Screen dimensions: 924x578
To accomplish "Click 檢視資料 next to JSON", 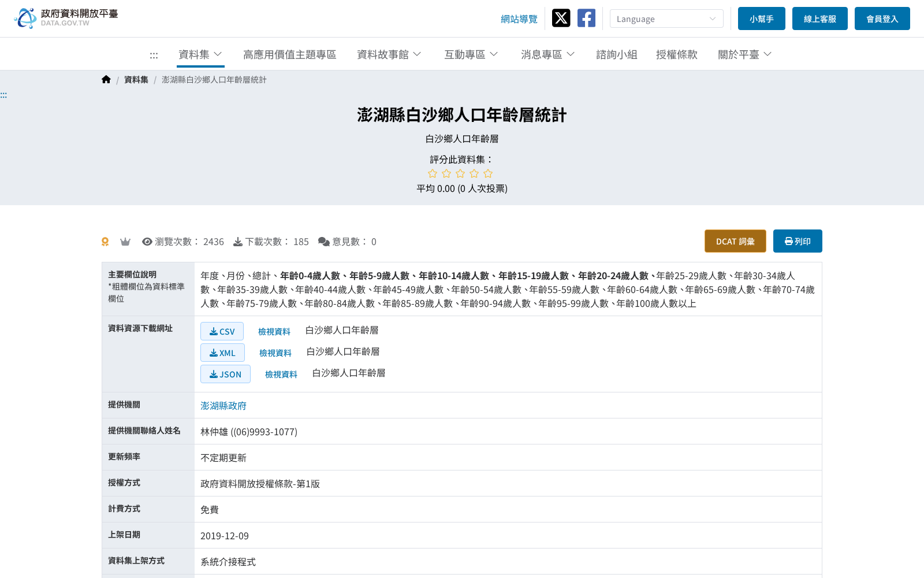I will coord(281,374).
